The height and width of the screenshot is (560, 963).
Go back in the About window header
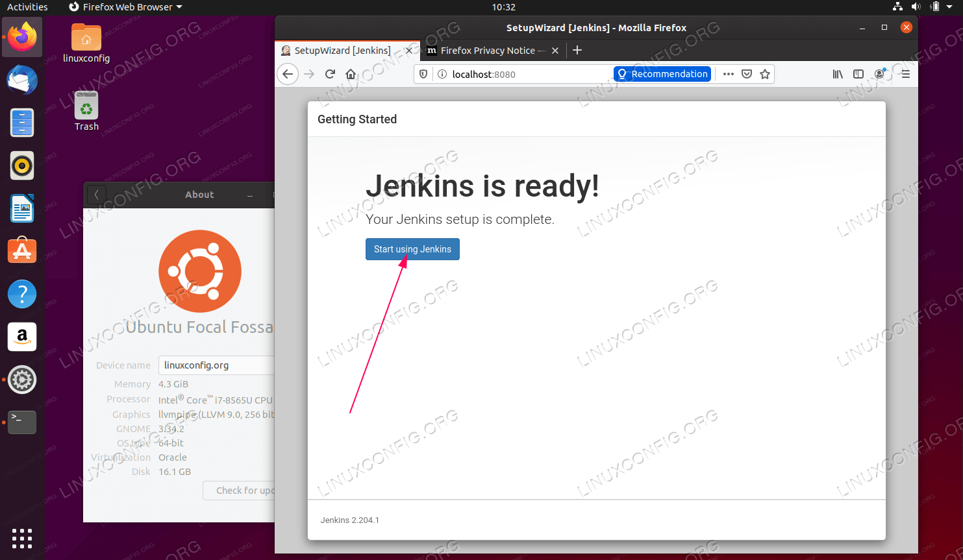click(x=96, y=194)
